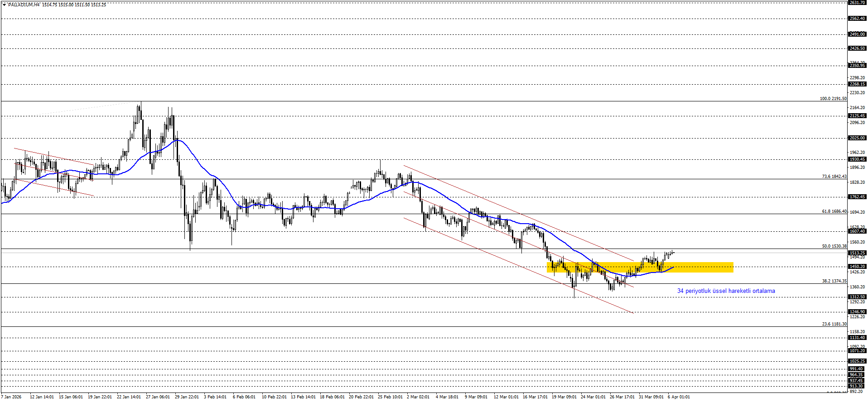Click the triangle arrow beside PALLADIUM,H4
868x402 pixels.
4,5
